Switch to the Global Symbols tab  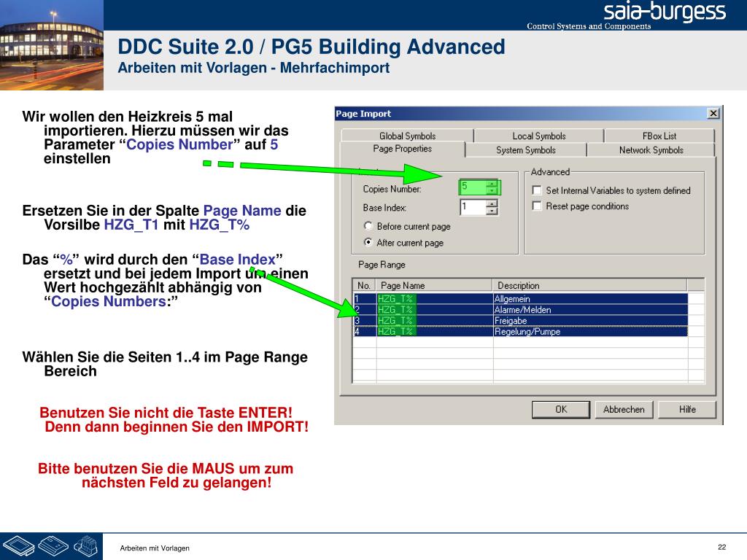coord(407,136)
